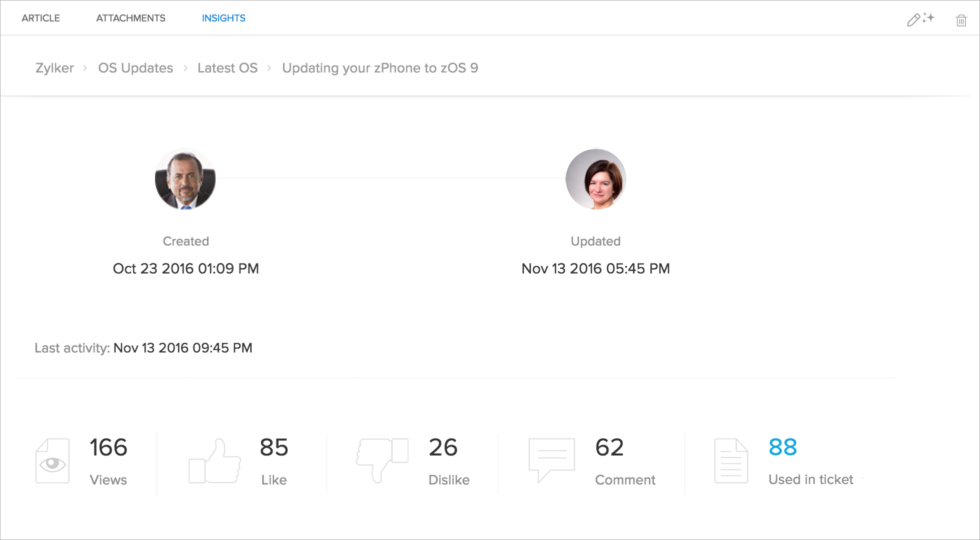
Task: Open the Article tab
Action: tap(41, 18)
